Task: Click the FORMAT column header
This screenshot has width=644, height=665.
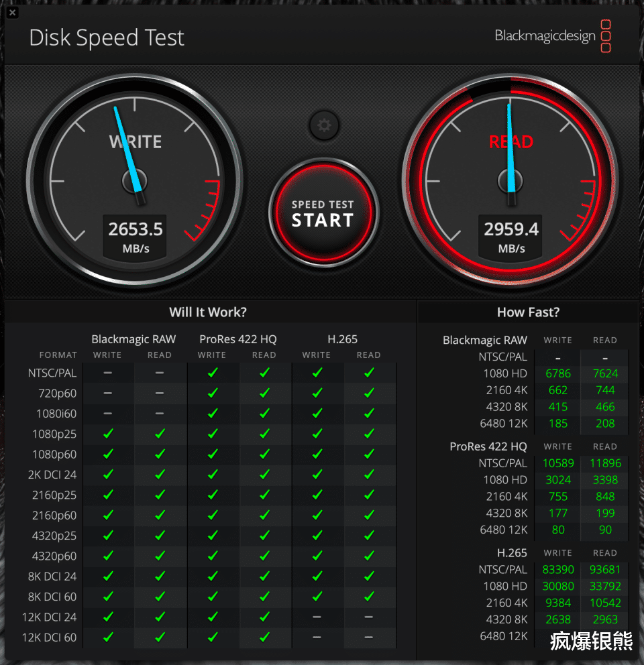Action: (x=58, y=355)
